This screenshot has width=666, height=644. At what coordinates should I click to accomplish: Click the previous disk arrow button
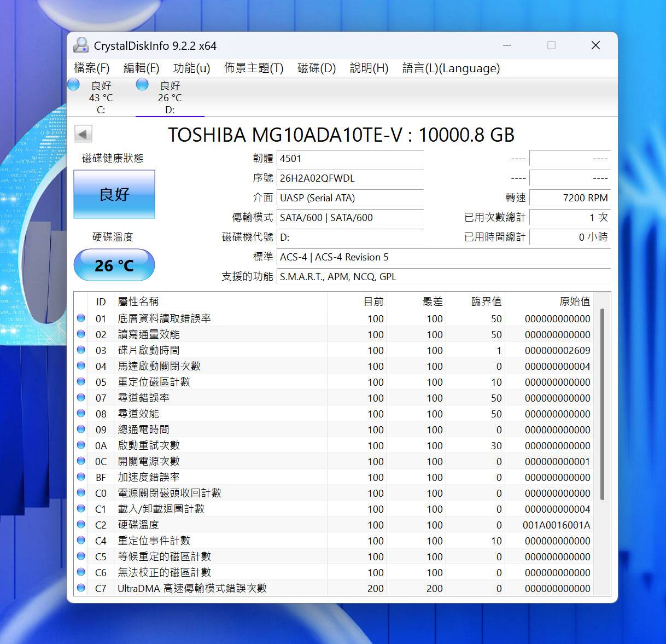tap(83, 134)
